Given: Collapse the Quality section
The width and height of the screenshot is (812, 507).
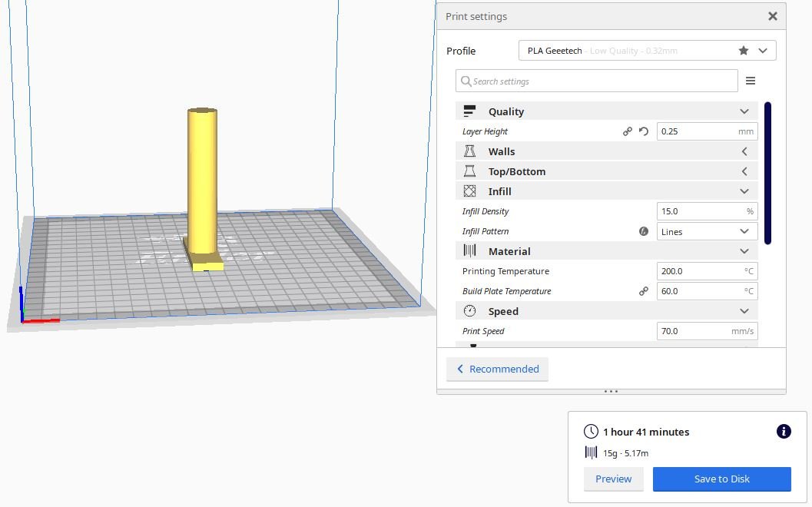Looking at the screenshot, I should tap(744, 111).
